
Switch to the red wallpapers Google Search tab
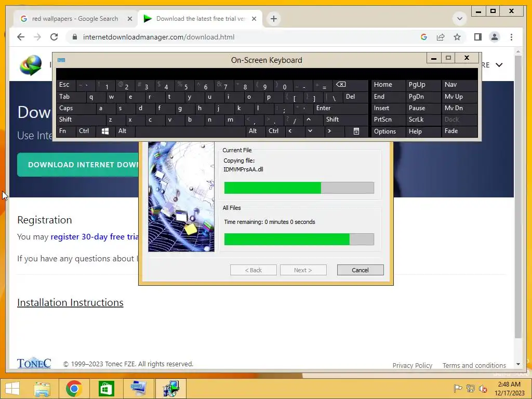pyautogui.click(x=75, y=19)
